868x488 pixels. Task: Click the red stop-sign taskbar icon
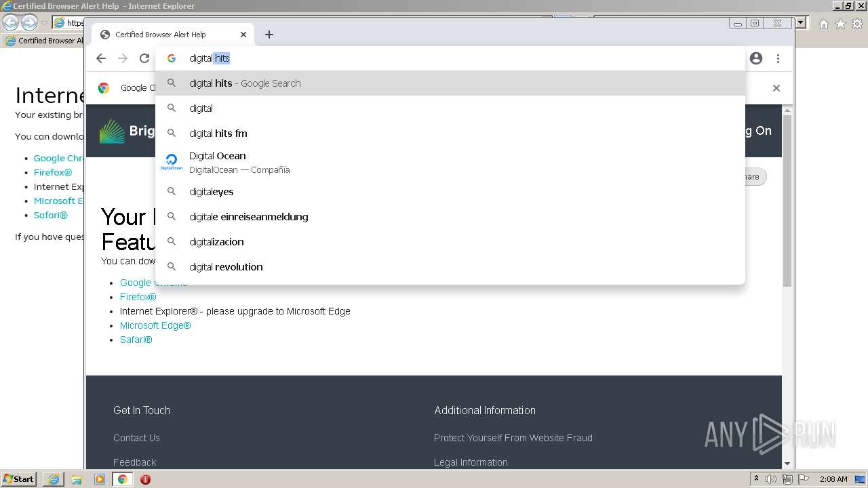[145, 479]
